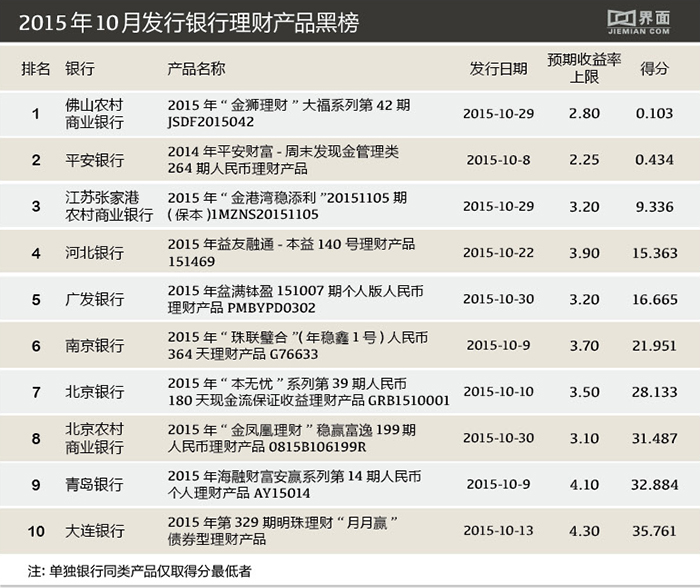
Task: Click bank name 青岛银行
Action: (x=95, y=484)
